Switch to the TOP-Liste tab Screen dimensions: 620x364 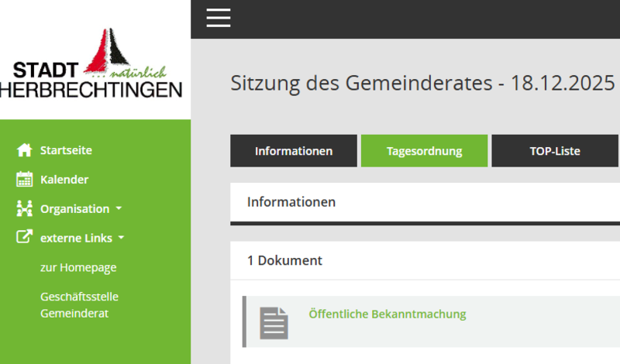point(555,151)
